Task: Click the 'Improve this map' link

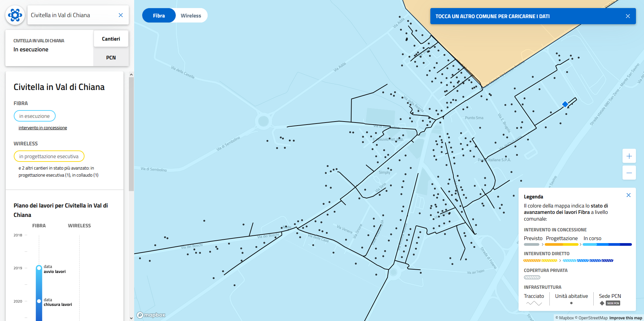Action: coord(626,318)
